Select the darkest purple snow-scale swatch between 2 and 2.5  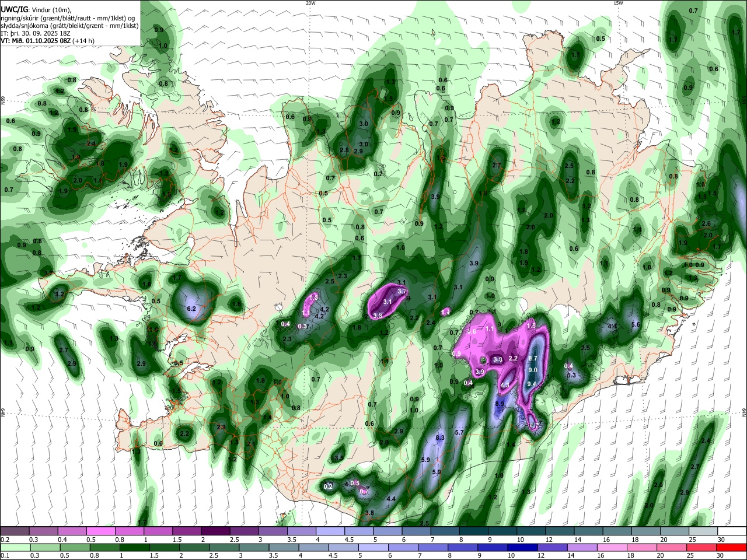click(215, 531)
